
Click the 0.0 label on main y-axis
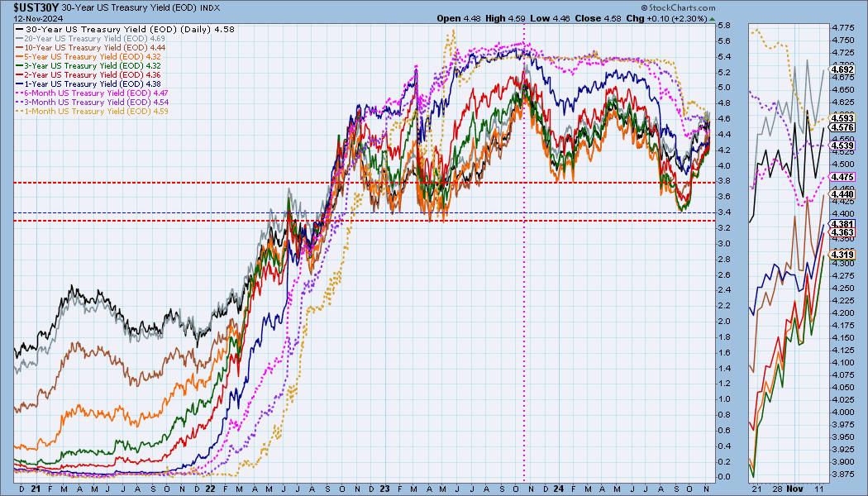(x=723, y=477)
